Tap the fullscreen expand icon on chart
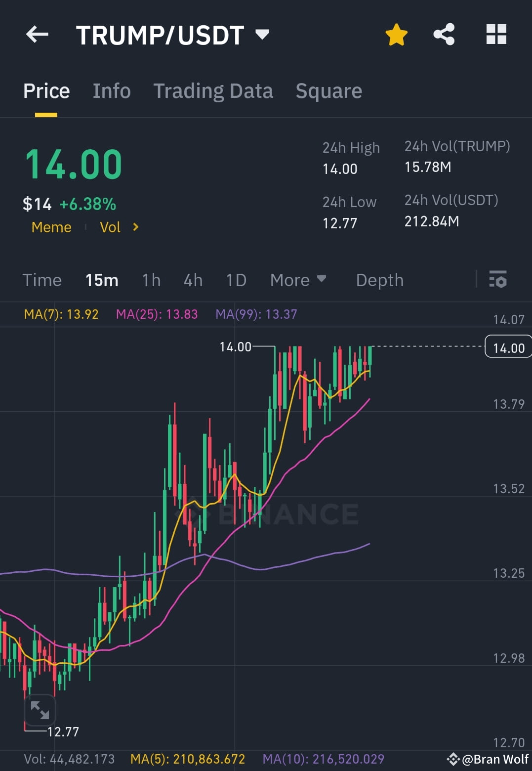The height and width of the screenshot is (771, 532). coord(40,710)
